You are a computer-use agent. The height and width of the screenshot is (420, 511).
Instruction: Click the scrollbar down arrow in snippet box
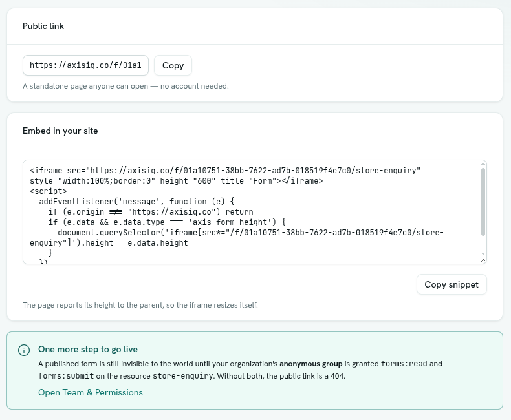coord(483,253)
